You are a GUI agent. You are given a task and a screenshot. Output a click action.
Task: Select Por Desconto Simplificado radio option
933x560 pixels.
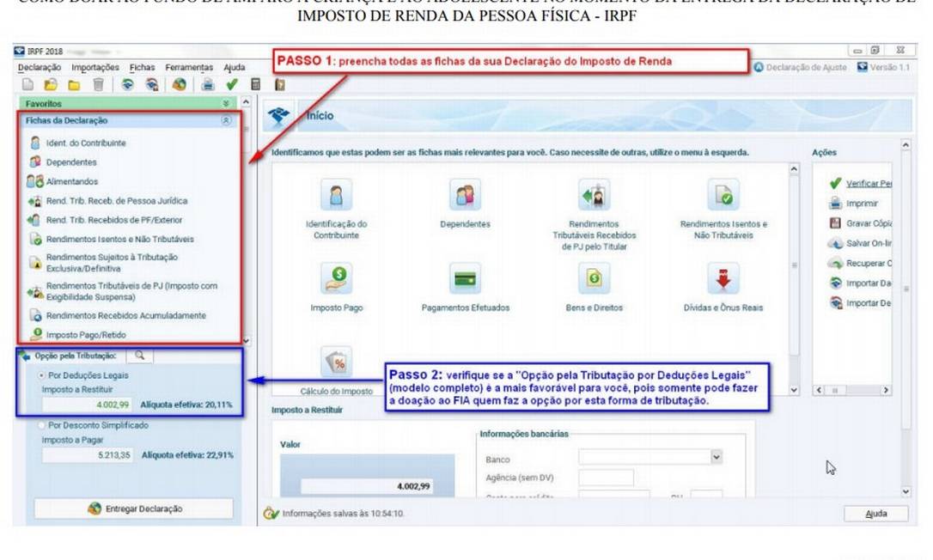tap(42, 425)
